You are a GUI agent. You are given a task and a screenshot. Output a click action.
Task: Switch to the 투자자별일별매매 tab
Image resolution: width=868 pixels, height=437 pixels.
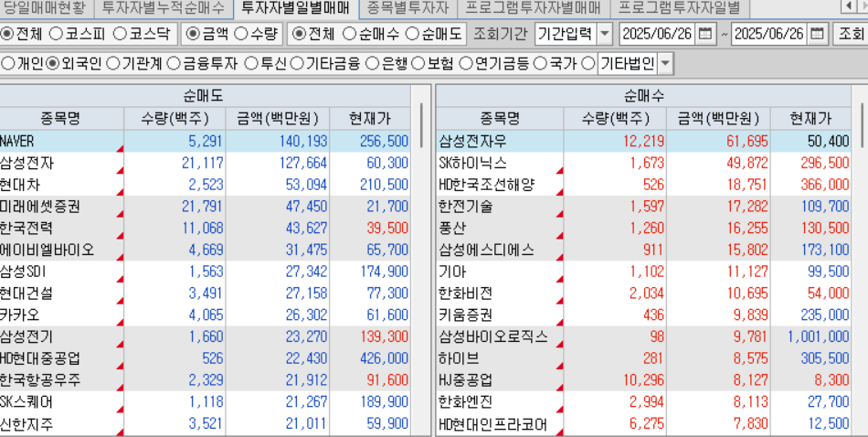pos(296,7)
